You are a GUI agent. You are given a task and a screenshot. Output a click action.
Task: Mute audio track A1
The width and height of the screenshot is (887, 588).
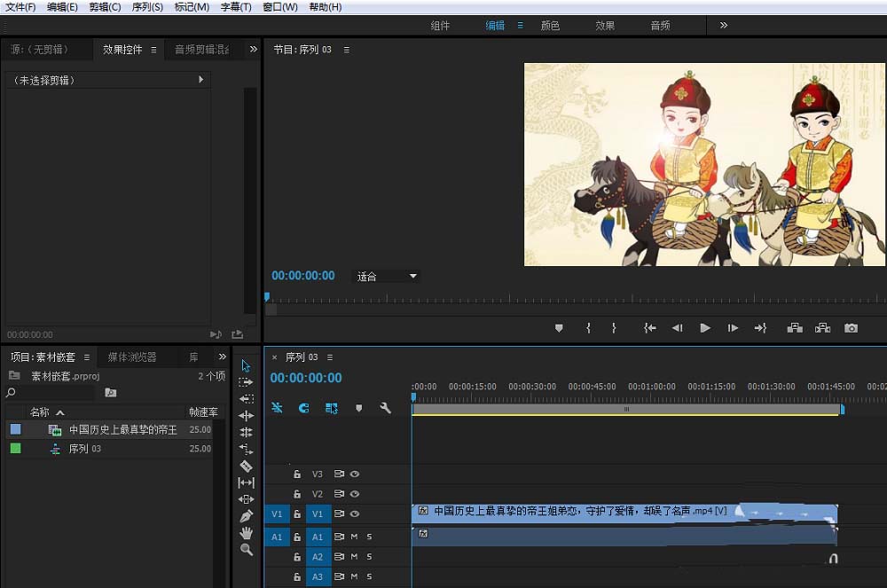tap(354, 537)
